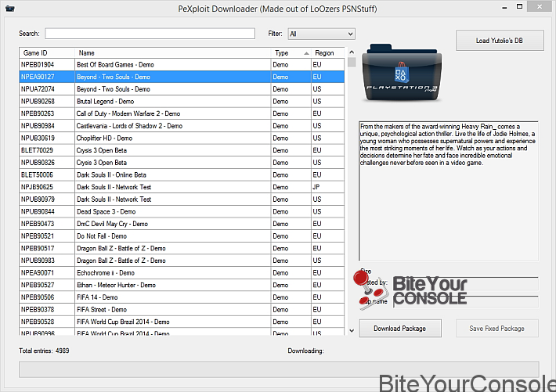The image size is (556, 392).
Task: Click the download progress bar
Action: click(279, 369)
